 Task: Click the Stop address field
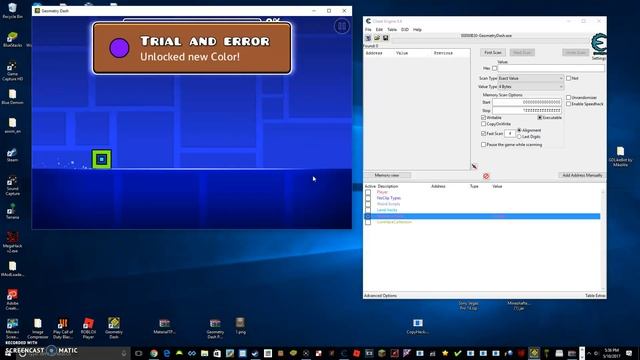[x=527, y=110]
